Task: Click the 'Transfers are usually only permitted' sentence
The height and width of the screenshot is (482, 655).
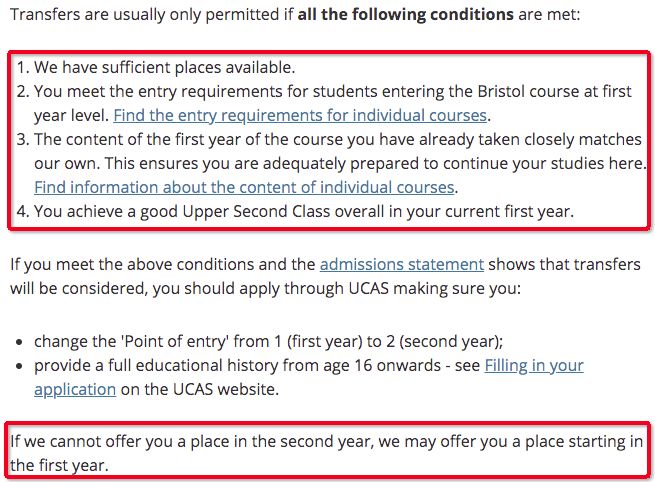Action: click(150, 19)
